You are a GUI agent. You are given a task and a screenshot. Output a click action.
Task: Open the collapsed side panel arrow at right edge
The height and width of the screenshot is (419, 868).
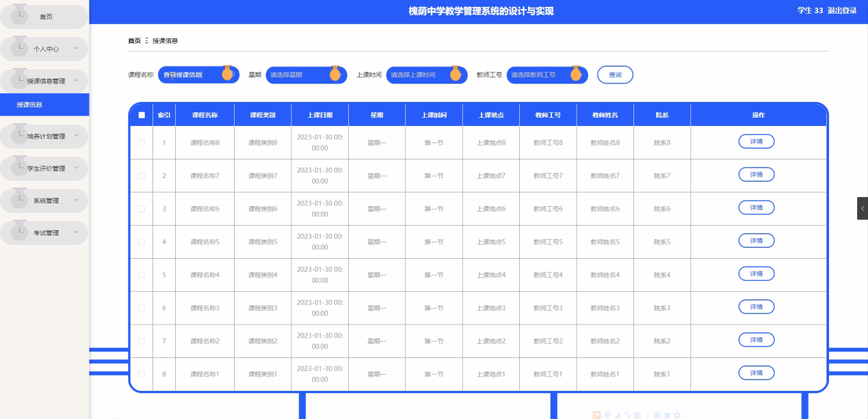pos(862,208)
